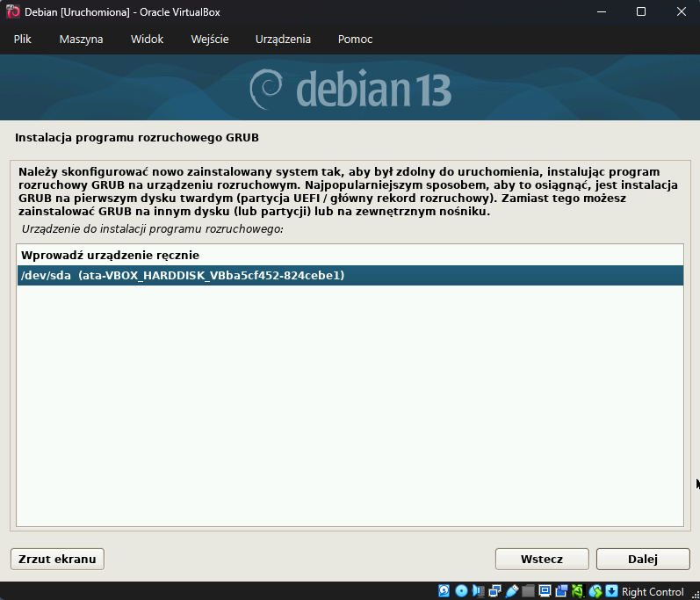Toggle the mouse integration status bar icon
The width and height of the screenshot is (700, 600).
coord(595,591)
